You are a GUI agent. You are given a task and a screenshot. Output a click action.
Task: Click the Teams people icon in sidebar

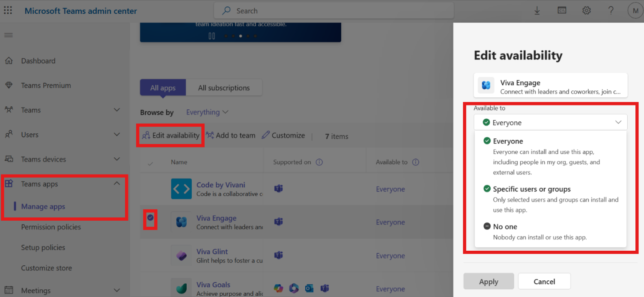[9, 110]
